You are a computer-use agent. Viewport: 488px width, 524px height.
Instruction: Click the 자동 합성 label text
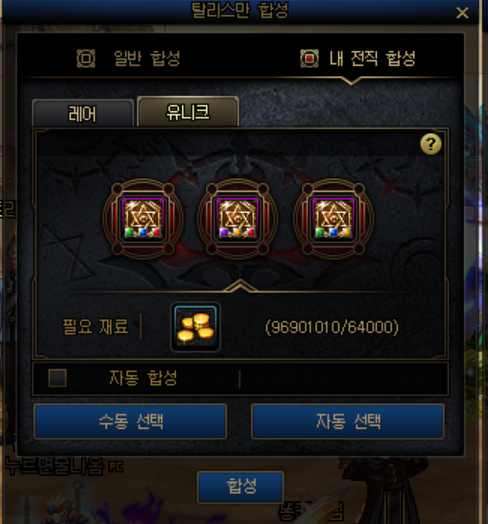coord(143,378)
